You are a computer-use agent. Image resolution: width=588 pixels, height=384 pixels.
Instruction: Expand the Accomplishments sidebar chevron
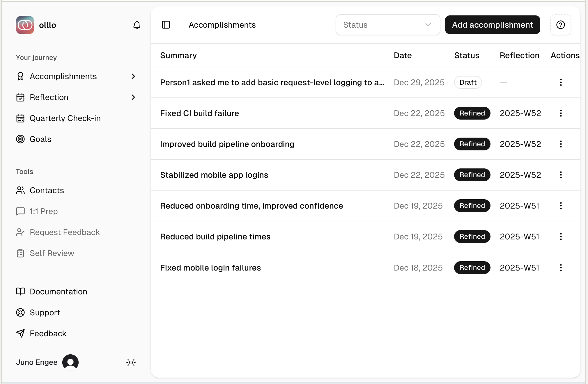point(133,76)
